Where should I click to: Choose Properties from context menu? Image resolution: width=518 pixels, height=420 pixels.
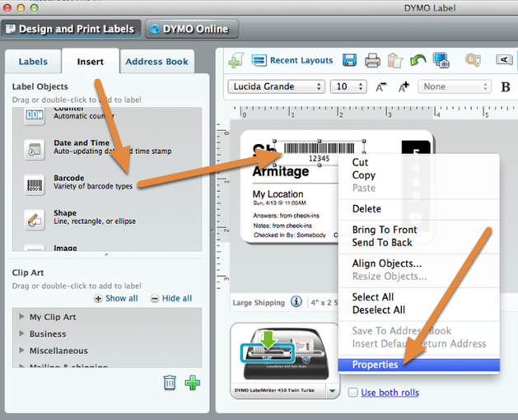[x=419, y=365]
